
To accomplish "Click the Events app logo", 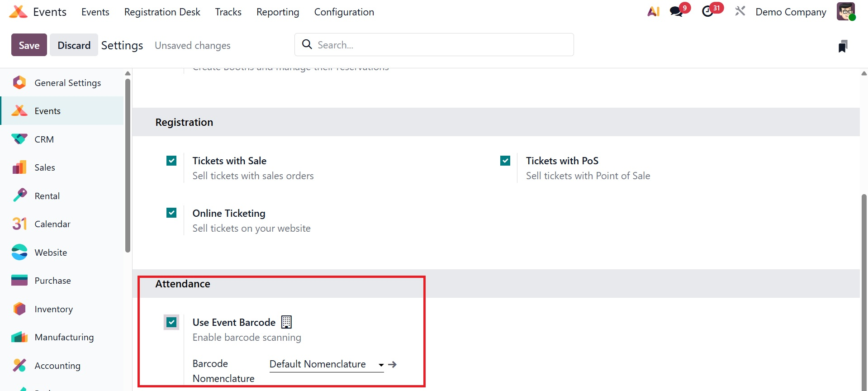I will pyautogui.click(x=18, y=12).
